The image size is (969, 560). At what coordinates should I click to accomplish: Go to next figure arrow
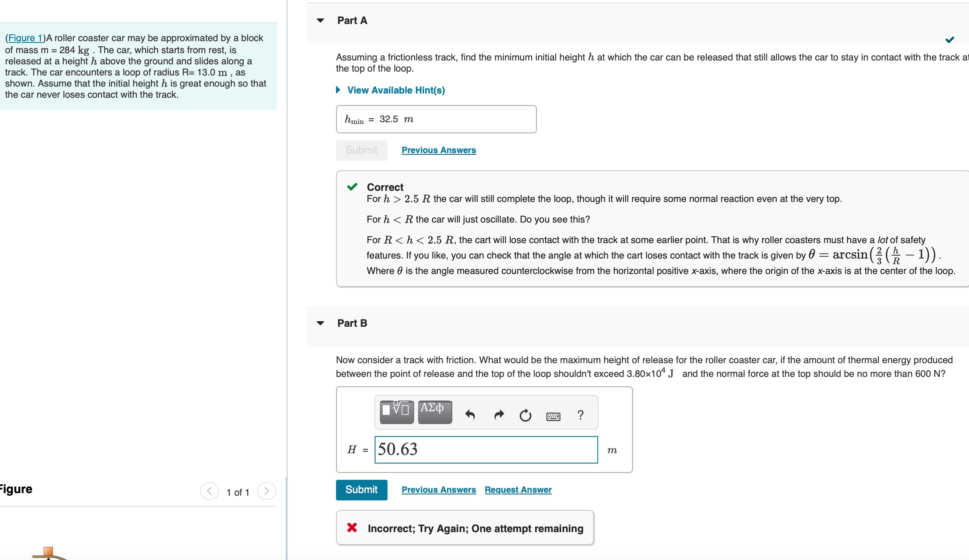coord(266,491)
